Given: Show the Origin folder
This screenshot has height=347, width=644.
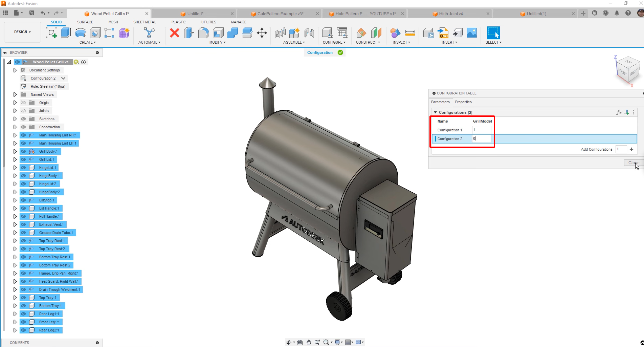Looking at the screenshot, I should 23,103.
